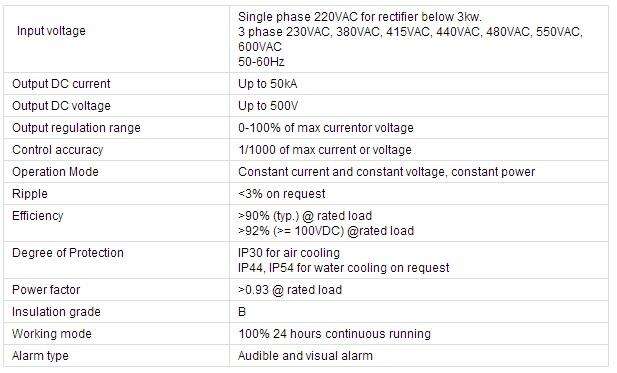Select the insulation grade B value
Viewport: 617px width, 373px height.
click(x=242, y=312)
